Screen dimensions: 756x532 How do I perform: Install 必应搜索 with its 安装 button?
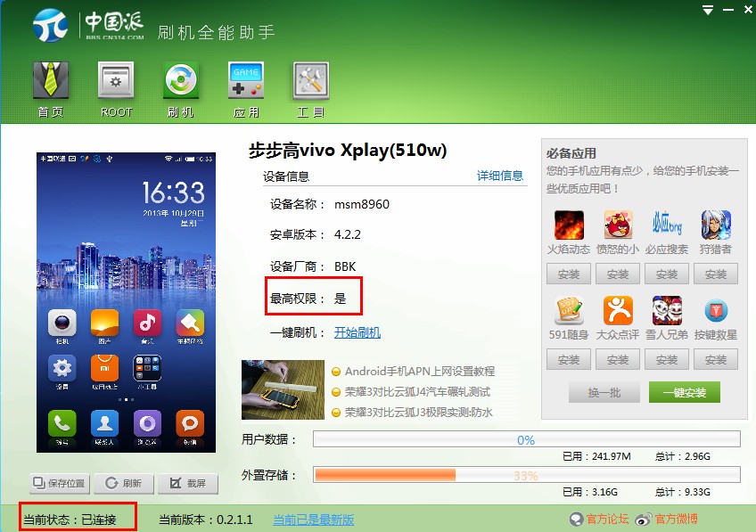[667, 274]
